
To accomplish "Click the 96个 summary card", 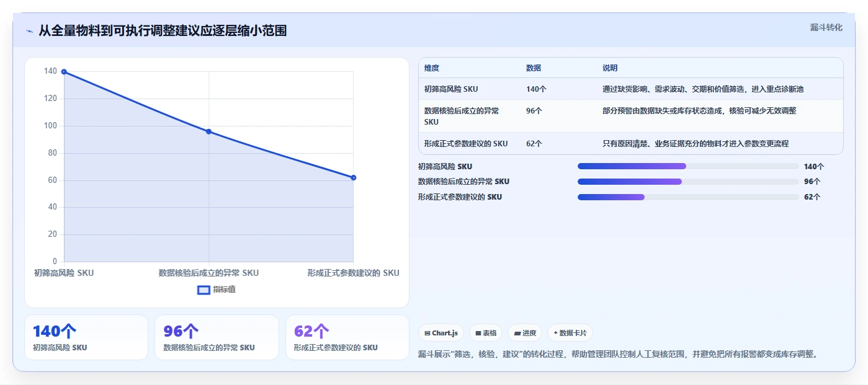I will (x=217, y=337).
